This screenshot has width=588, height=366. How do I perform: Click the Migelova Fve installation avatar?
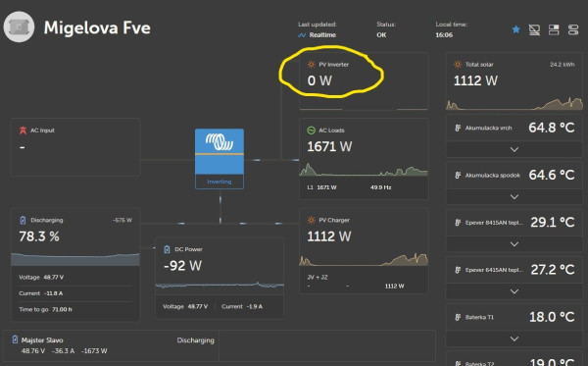coord(19,27)
